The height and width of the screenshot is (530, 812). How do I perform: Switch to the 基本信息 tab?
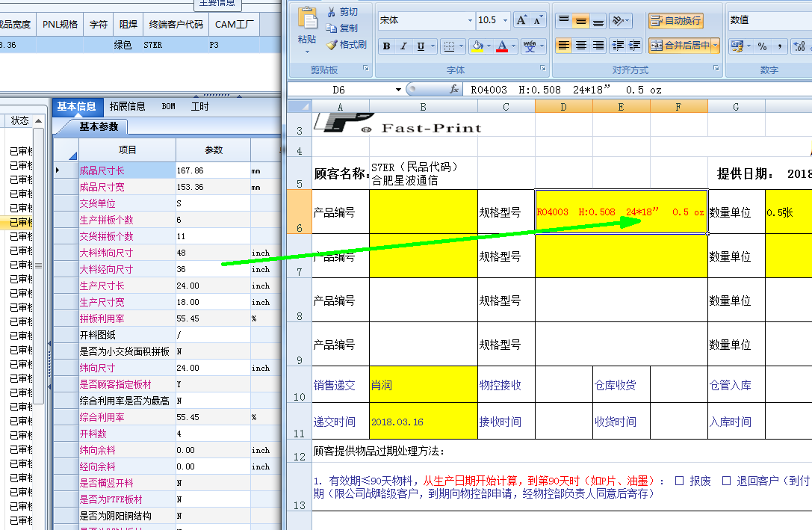coord(76,106)
